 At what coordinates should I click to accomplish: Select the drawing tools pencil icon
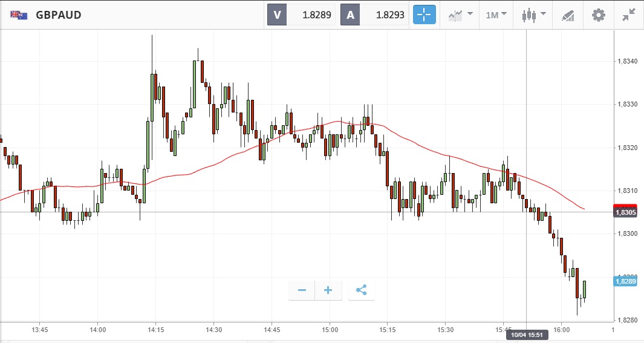(567, 15)
